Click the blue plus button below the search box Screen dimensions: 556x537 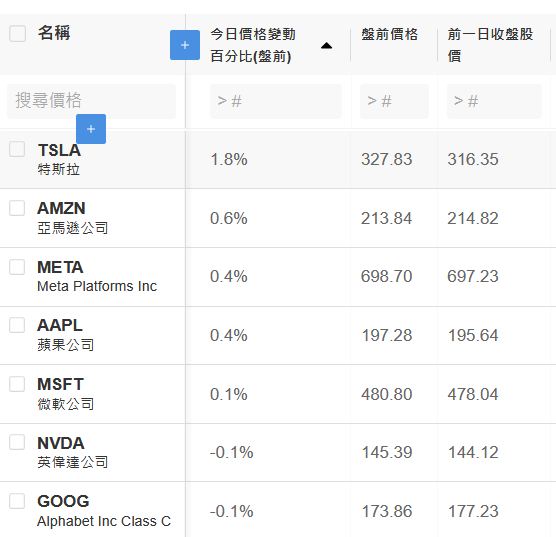(91, 129)
